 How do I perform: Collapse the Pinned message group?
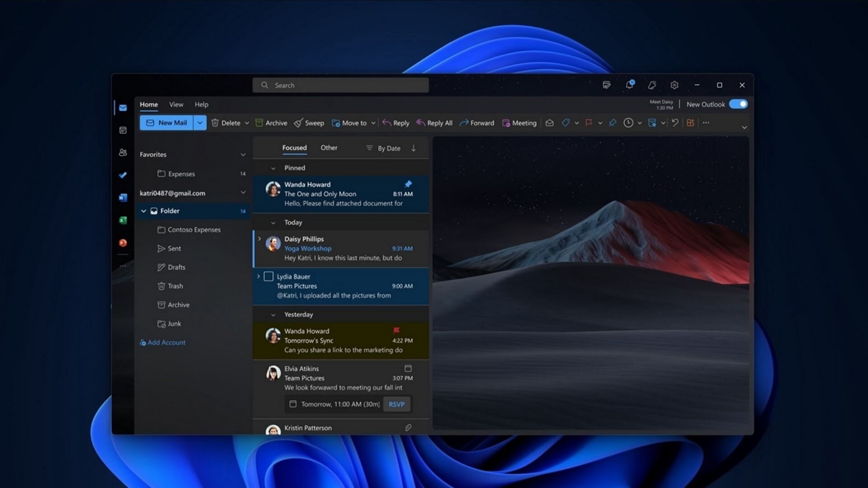[273, 168]
